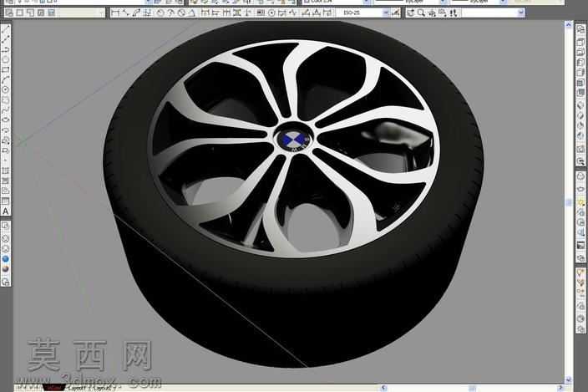588x392 pixels.
Task: Click the horizontal scrollbar left arrow
Action: pos(383,388)
